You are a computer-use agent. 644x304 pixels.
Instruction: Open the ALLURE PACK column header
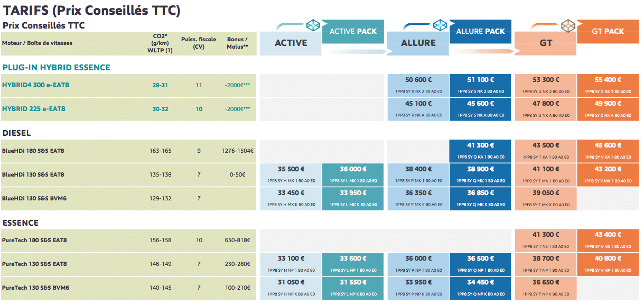point(480,32)
